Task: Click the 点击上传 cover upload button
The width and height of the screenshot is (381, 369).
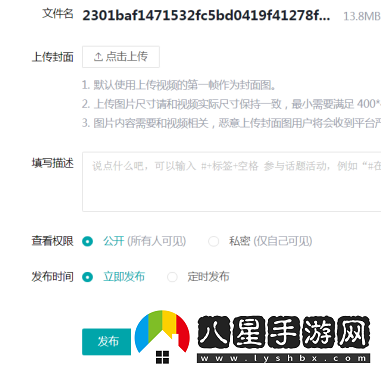Action: (121, 57)
